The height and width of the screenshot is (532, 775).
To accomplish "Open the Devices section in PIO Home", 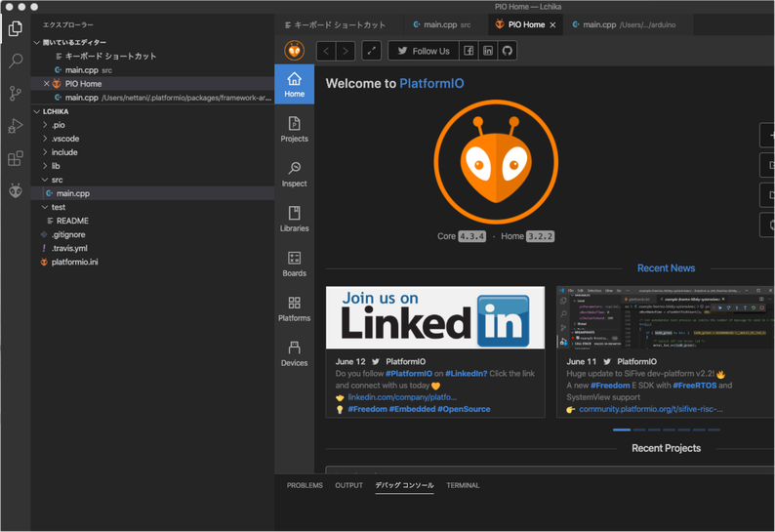I will (294, 353).
